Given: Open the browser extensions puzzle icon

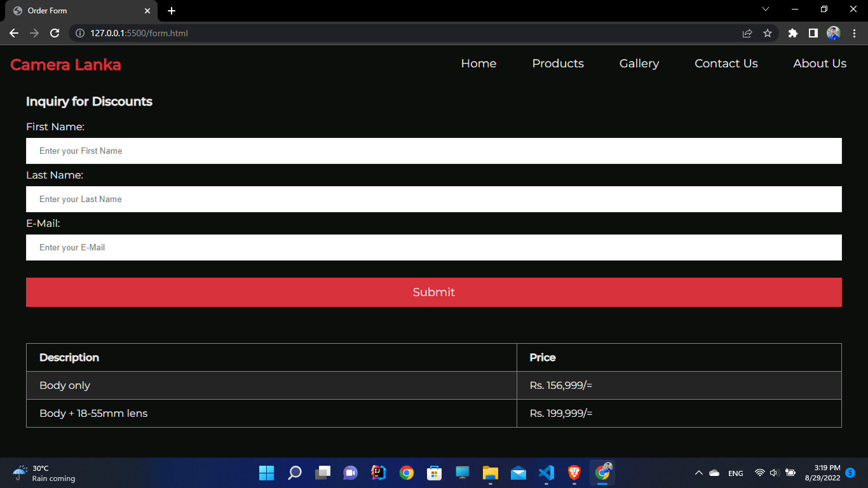Looking at the screenshot, I should (792, 33).
